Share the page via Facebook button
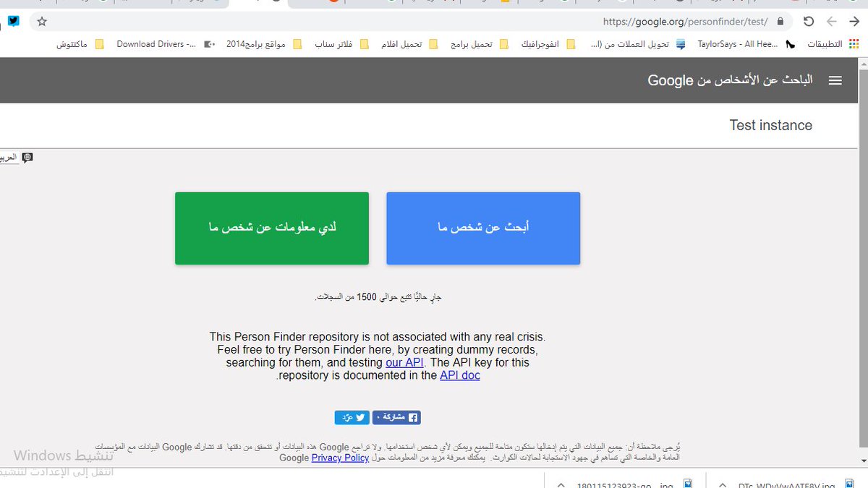The width and height of the screenshot is (868, 488). tap(396, 417)
